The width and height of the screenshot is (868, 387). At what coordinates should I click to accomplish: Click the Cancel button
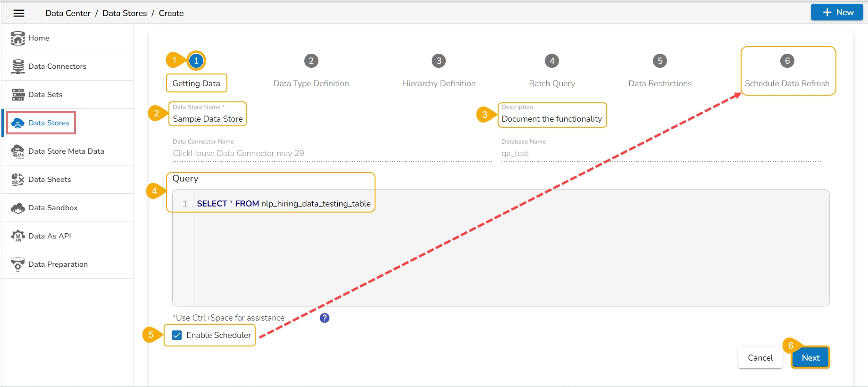pyautogui.click(x=760, y=358)
